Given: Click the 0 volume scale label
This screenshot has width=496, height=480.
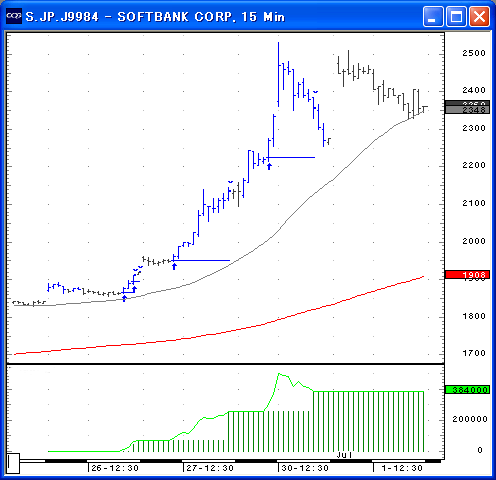Looking at the screenshot, I should 480,450.
